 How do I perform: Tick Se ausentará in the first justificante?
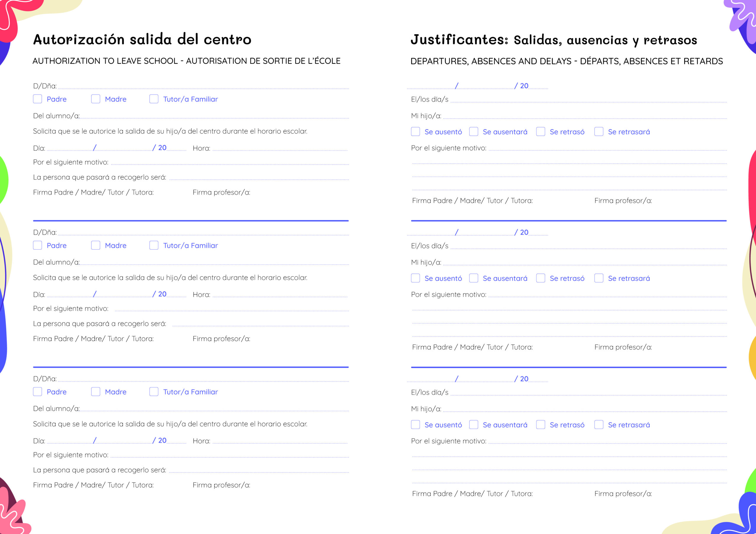[473, 132]
